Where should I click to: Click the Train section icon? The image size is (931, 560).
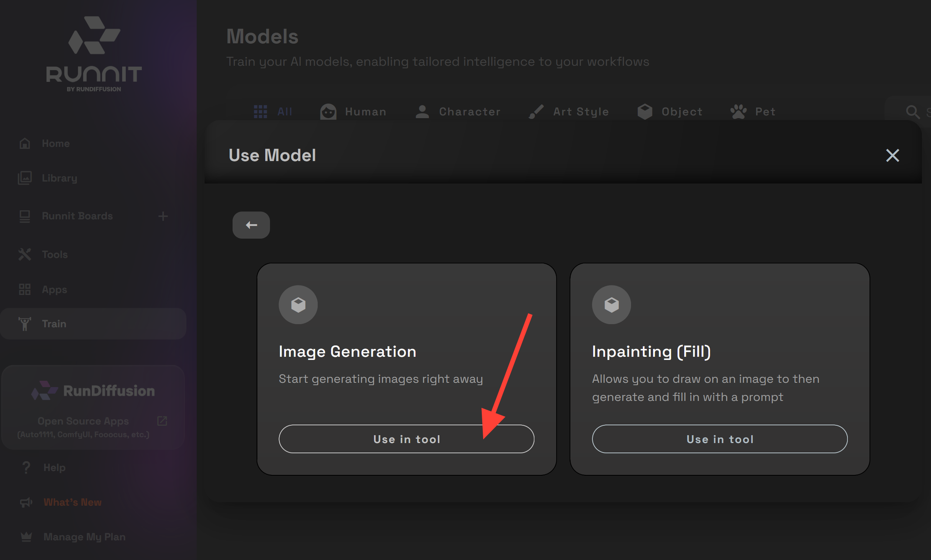(x=26, y=324)
